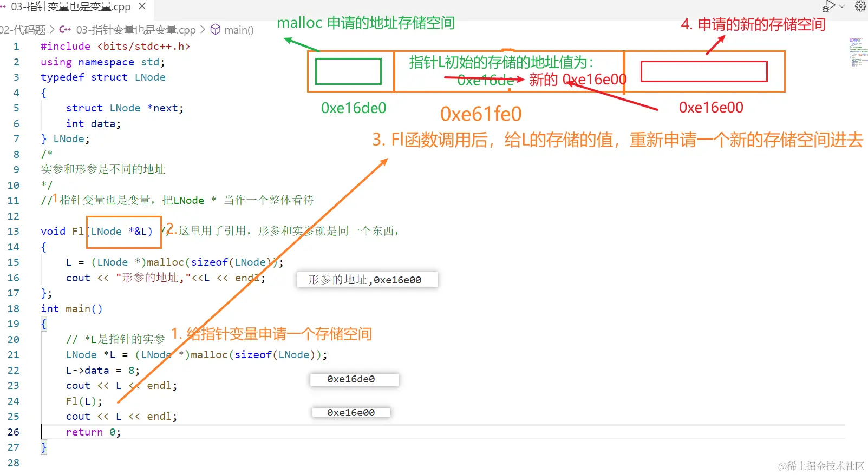Click '<bits/stdc++.h>' header name text
The height and width of the screenshot is (475, 868).
143,47
